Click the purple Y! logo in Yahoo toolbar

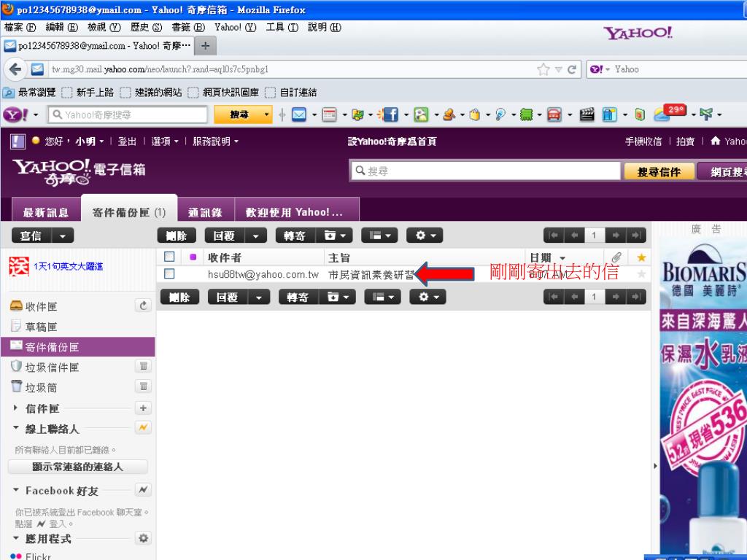click(x=15, y=114)
